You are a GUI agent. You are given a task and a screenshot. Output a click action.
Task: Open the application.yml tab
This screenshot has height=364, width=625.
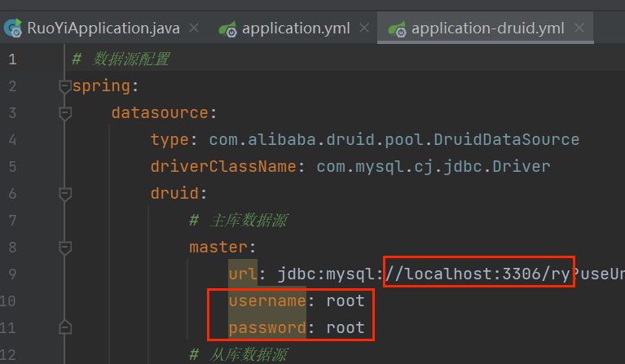296,29
